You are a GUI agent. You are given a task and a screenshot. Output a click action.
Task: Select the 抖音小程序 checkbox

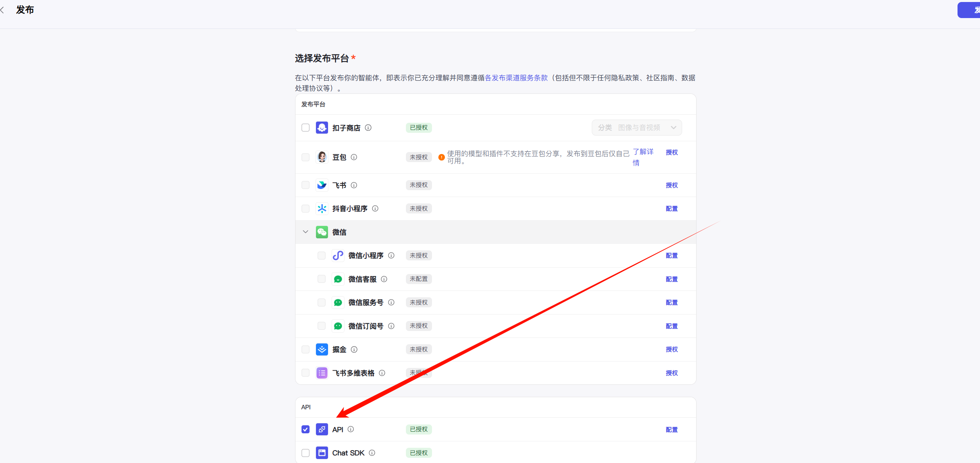[x=306, y=209]
